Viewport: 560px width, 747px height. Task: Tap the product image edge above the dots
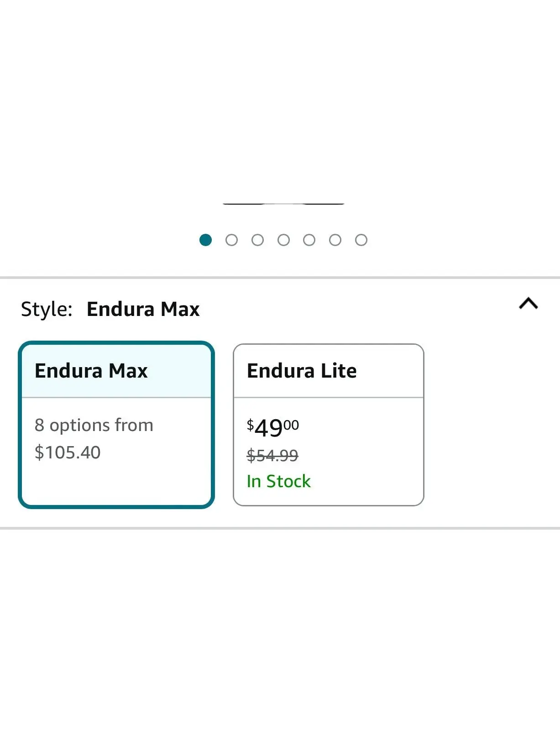(x=283, y=204)
